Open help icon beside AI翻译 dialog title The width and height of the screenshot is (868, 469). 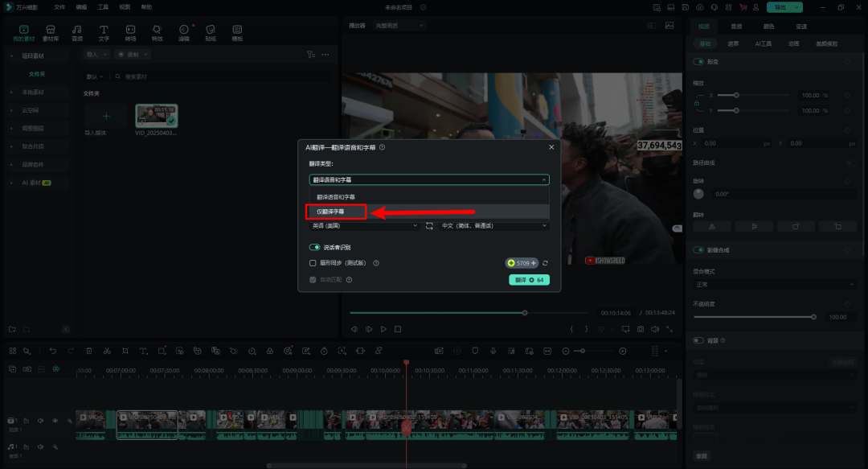382,147
